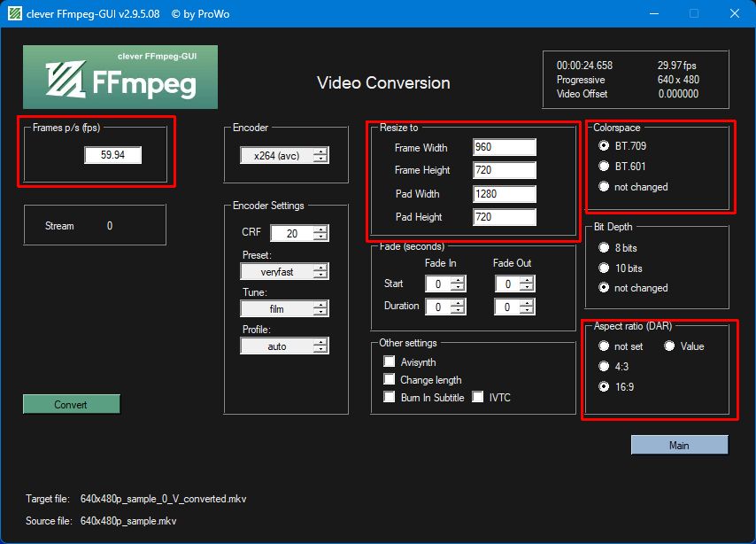Image resolution: width=756 pixels, height=544 pixels.
Task: Increase Fade In Start value
Action: [x=458, y=279]
